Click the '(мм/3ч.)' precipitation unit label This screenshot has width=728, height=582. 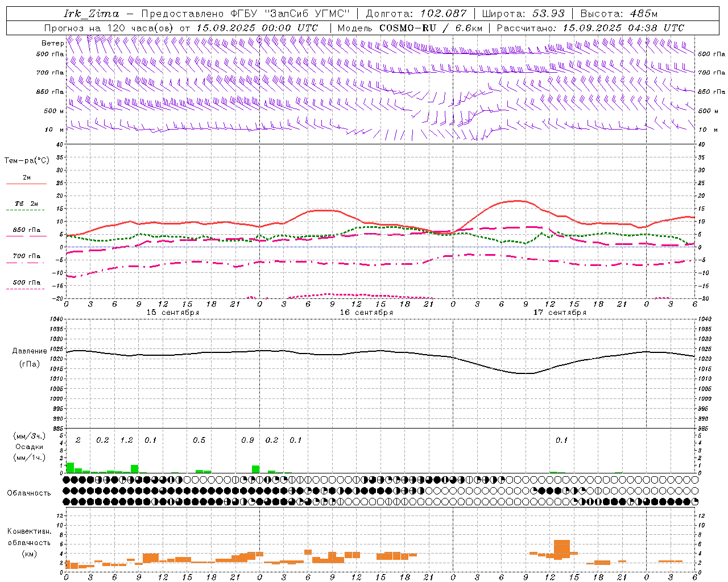30,436
